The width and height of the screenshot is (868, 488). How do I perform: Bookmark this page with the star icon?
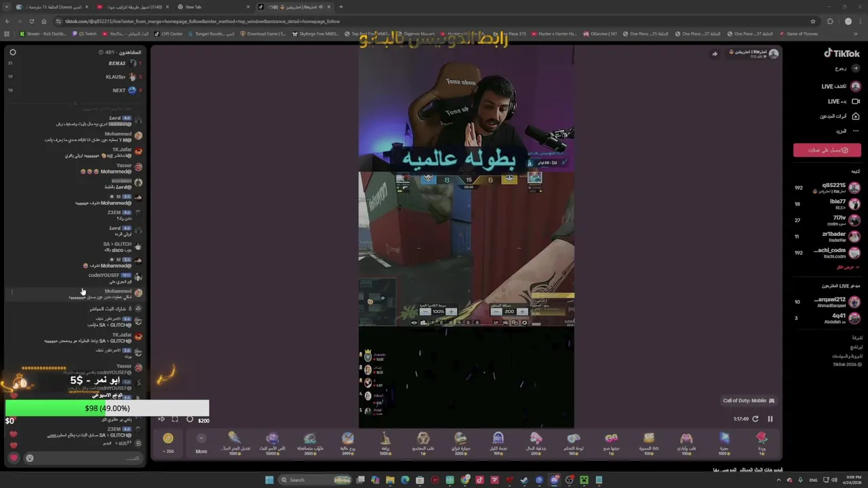click(x=813, y=21)
